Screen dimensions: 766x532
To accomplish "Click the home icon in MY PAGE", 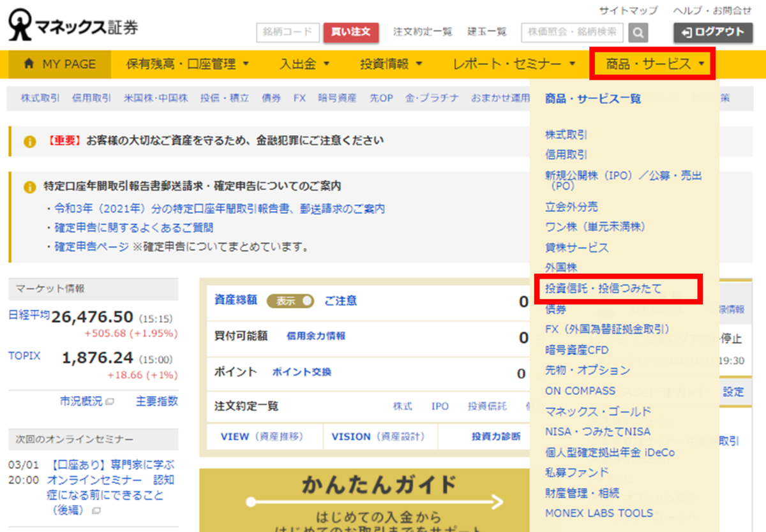I will [x=29, y=64].
